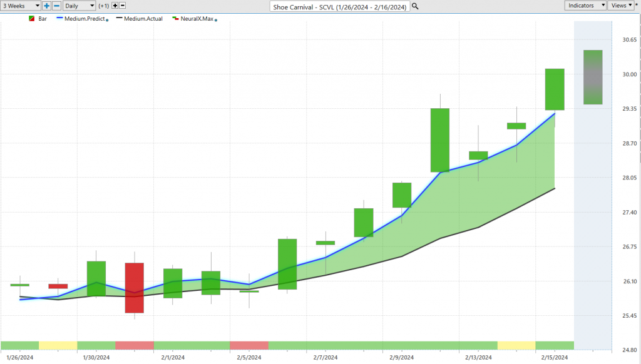The height and width of the screenshot is (364, 641).
Task: Click the red strip segment after 1/30/2024
Action: [x=135, y=346]
